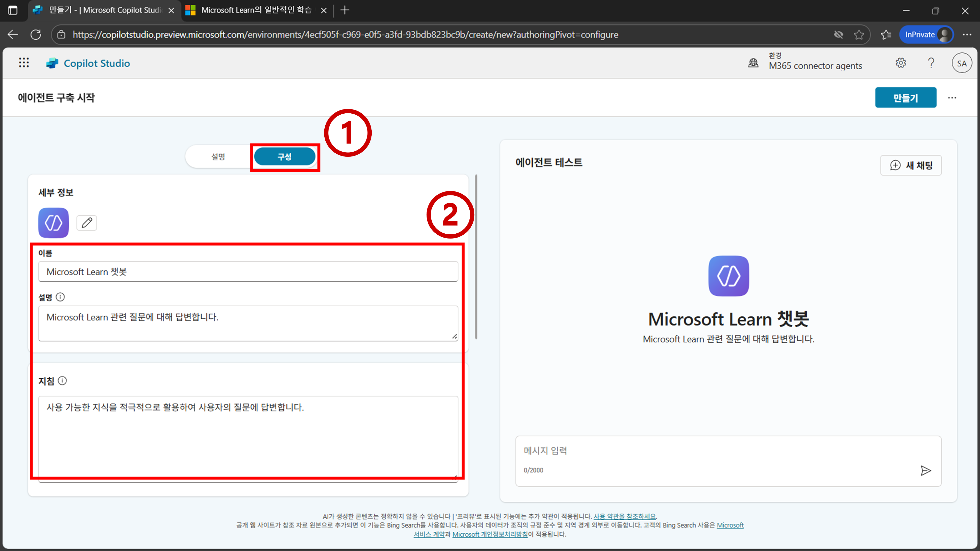Select the 구성 toggle option
This screenshot has height=551, width=980.
(284, 157)
